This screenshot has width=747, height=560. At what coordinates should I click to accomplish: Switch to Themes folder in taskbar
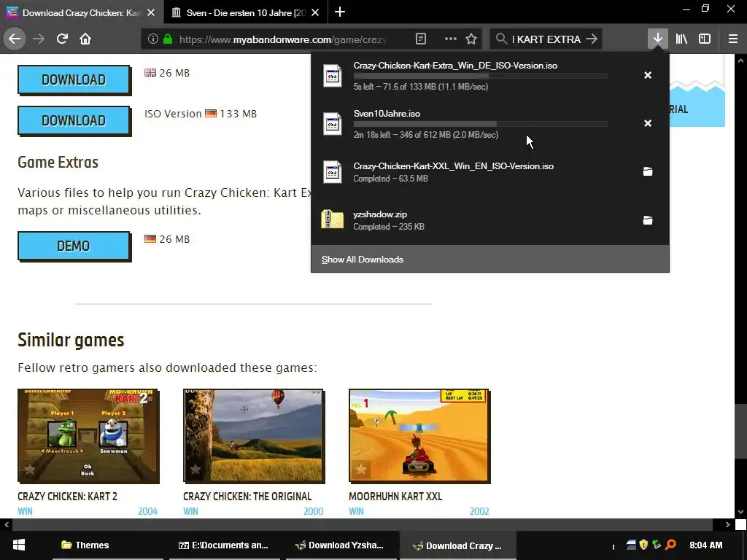(108, 545)
